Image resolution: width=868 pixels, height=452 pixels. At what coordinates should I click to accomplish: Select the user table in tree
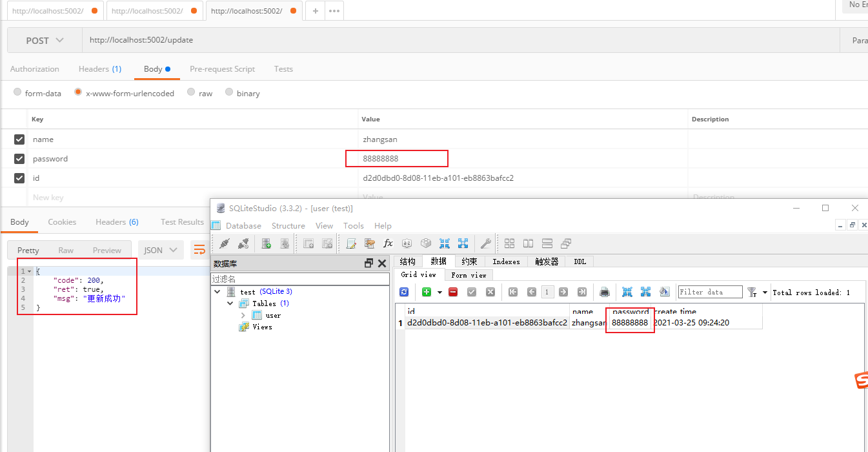tap(273, 315)
